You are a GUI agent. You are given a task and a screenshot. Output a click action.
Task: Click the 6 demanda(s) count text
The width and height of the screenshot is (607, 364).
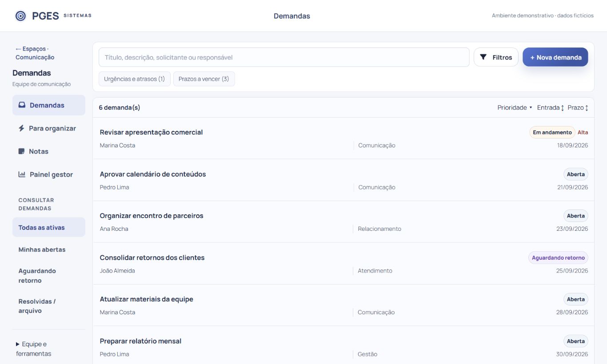point(120,107)
